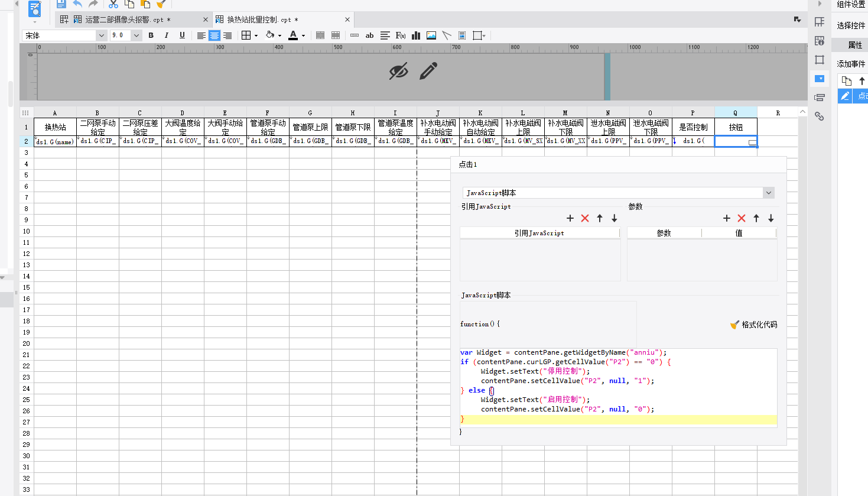Image resolution: width=868 pixels, height=496 pixels.
Task: Toggle center text alignment
Action: (214, 35)
